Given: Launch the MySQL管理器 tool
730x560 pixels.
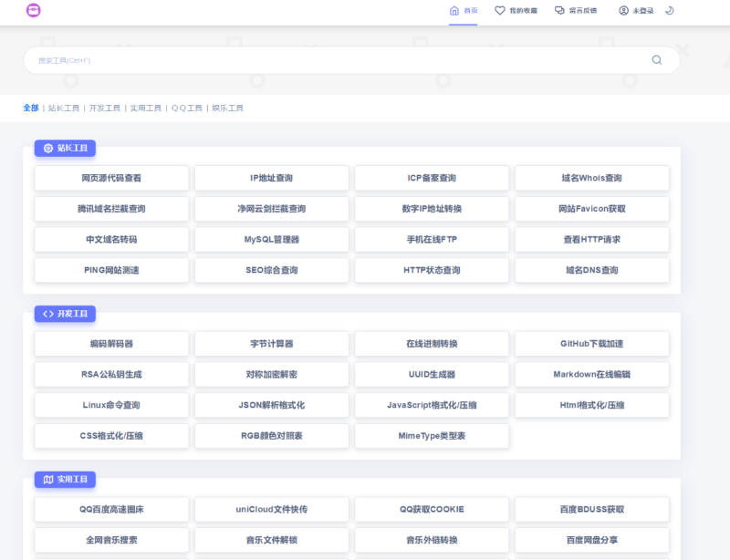Looking at the screenshot, I should click(271, 239).
